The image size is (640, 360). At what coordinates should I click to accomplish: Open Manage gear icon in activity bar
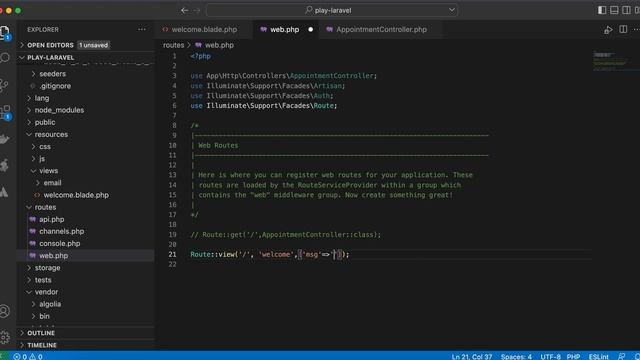pos(4,337)
